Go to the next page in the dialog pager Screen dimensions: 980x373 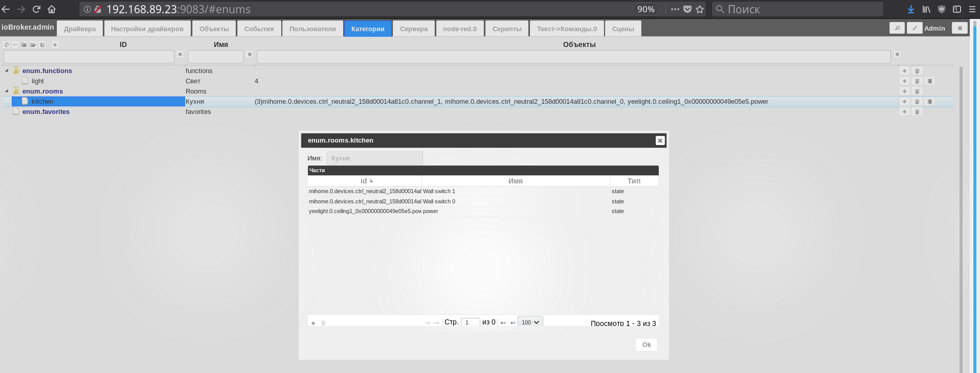tap(503, 323)
